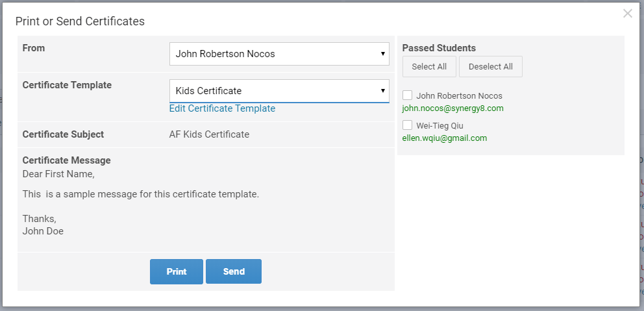Image resolution: width=644 pixels, height=311 pixels.
Task: Click the Print or Send Certificates title
Action: (x=80, y=21)
